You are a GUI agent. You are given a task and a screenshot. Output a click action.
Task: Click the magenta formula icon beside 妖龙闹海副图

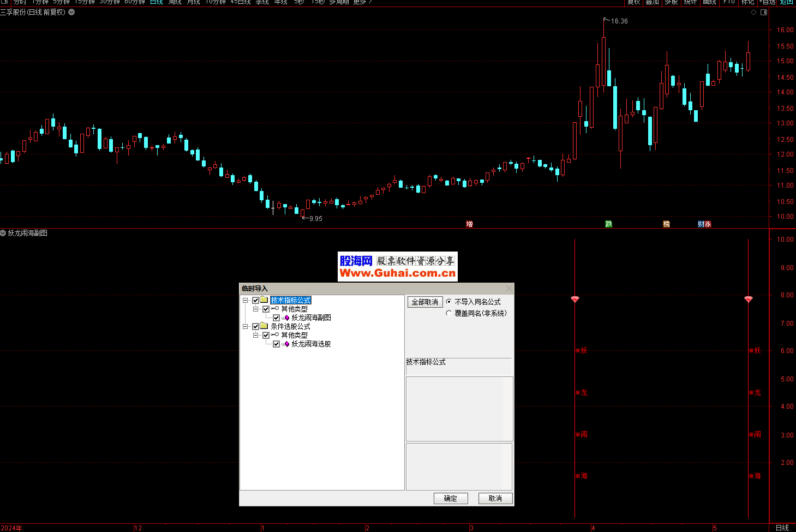pyautogui.click(x=286, y=318)
